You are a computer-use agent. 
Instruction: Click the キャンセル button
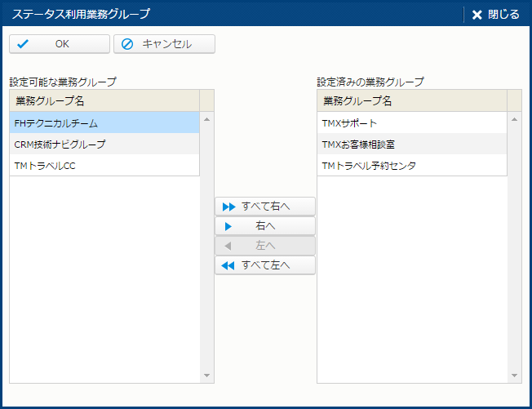(164, 44)
